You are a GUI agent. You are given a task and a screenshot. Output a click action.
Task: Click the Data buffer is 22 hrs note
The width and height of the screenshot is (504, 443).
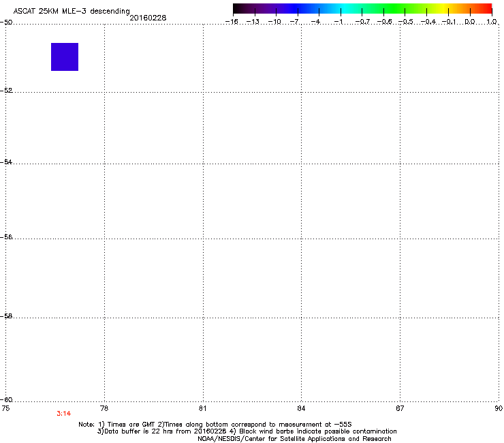247,431
